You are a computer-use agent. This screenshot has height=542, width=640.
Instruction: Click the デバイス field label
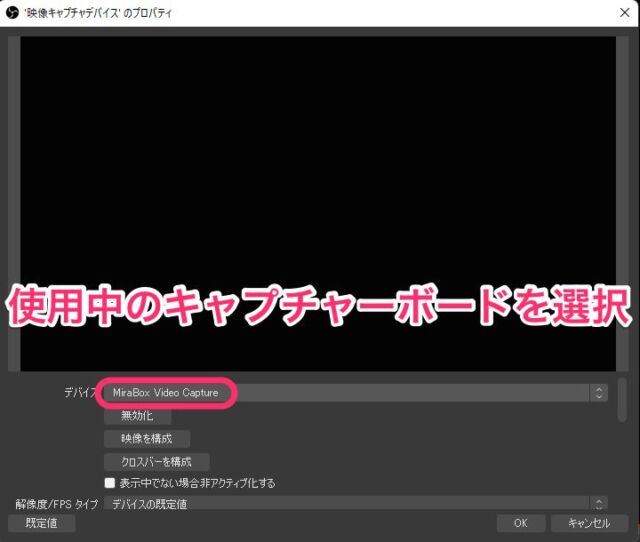coord(78,393)
